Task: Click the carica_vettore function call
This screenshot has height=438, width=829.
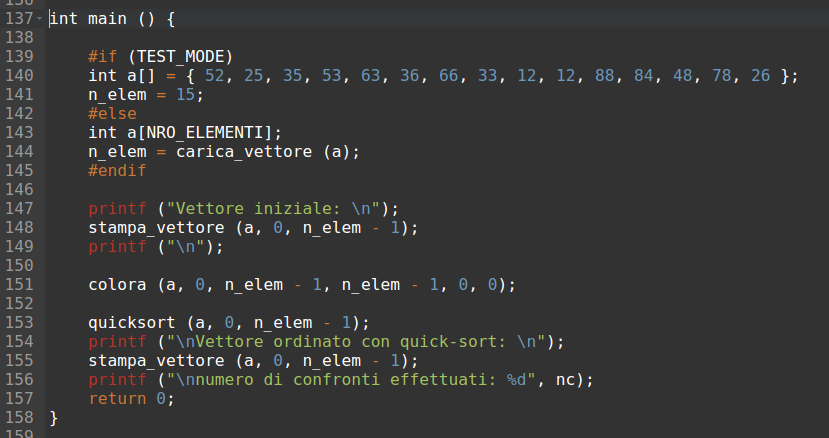Action: (244, 152)
